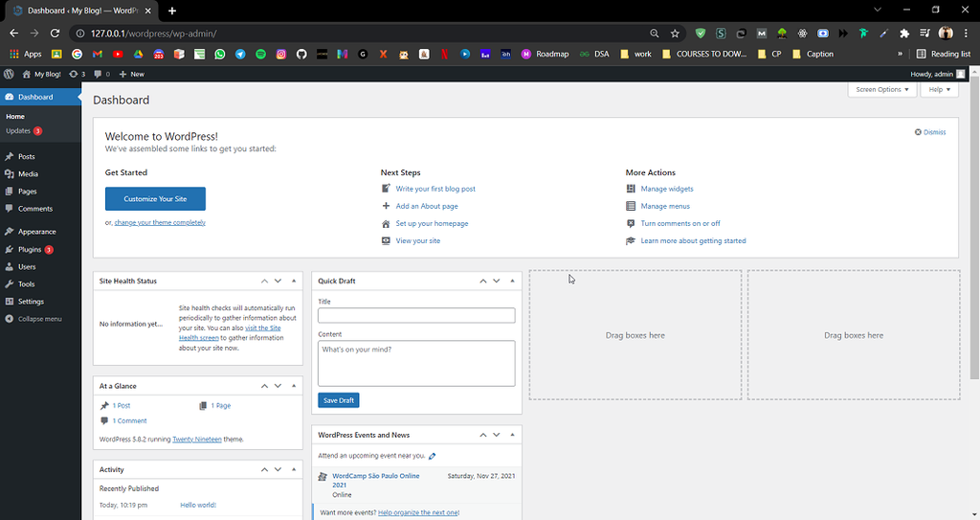
Task: Move Site Health Status box down
Action: tap(278, 281)
